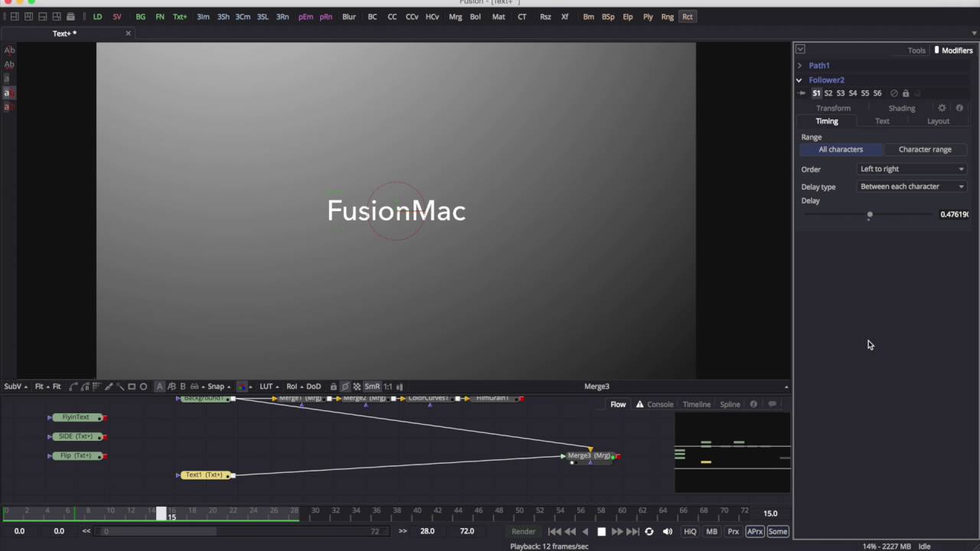Open the LUT dropdown menu
The height and width of the screenshot is (551, 980).
[x=269, y=386]
